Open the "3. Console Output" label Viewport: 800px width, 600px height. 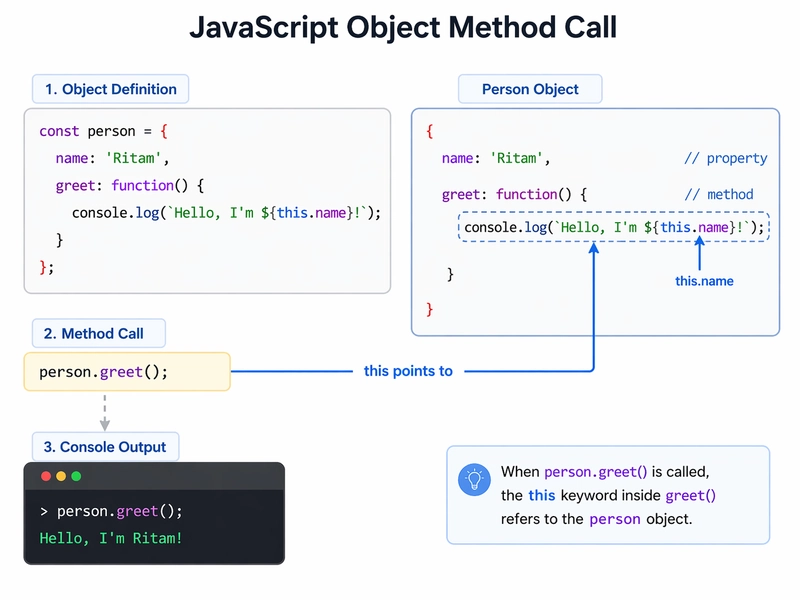click(104, 447)
